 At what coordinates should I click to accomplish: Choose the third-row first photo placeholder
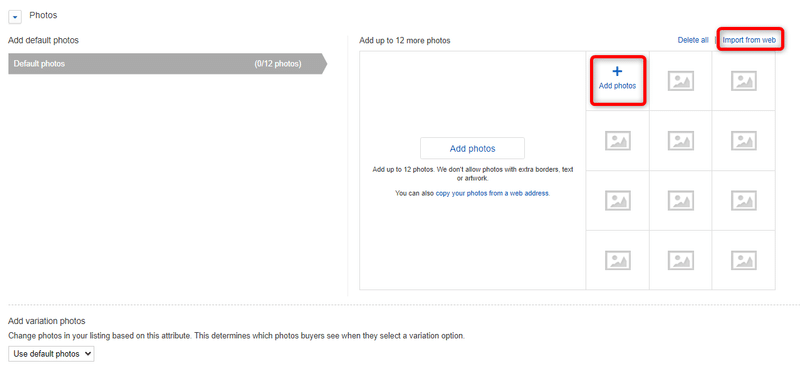618,200
